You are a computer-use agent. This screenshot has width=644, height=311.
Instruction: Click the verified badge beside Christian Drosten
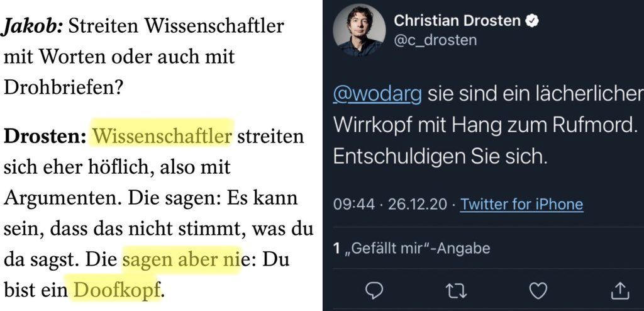pyautogui.click(x=532, y=21)
